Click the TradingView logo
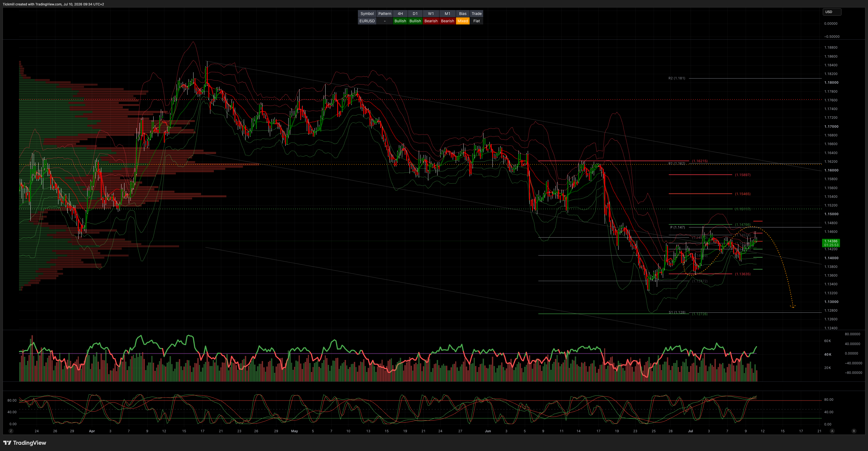868x451 pixels. coord(25,443)
